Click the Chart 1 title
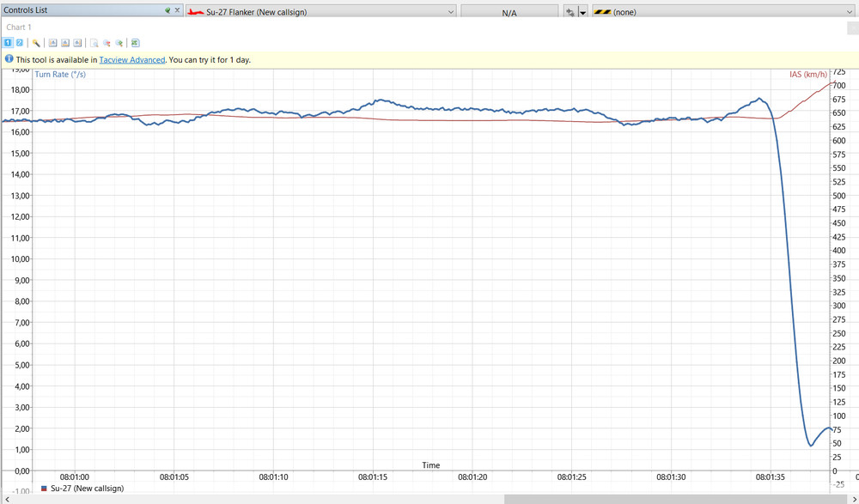The height and width of the screenshot is (504, 859). click(x=19, y=27)
